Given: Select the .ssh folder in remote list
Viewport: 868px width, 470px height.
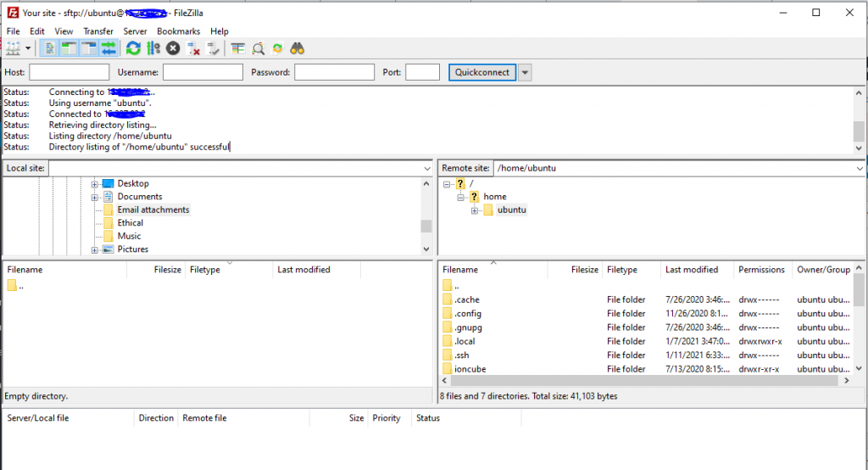Looking at the screenshot, I should tap(462, 355).
